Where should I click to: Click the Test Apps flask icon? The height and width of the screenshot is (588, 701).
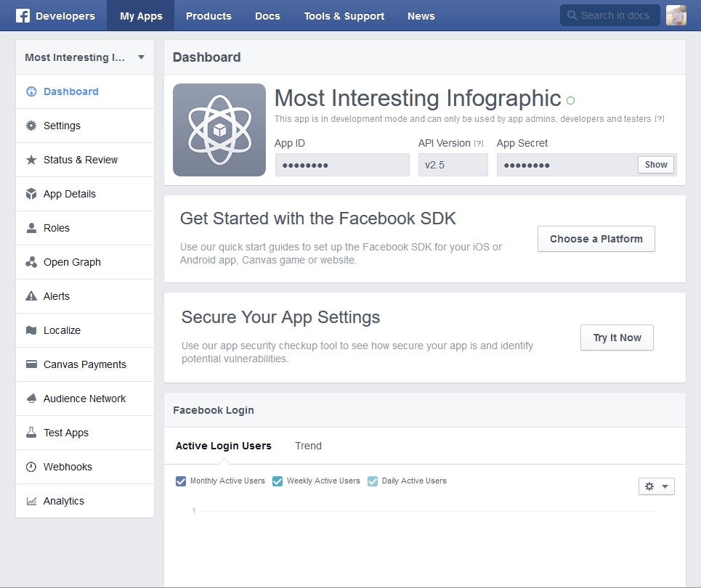(x=31, y=433)
